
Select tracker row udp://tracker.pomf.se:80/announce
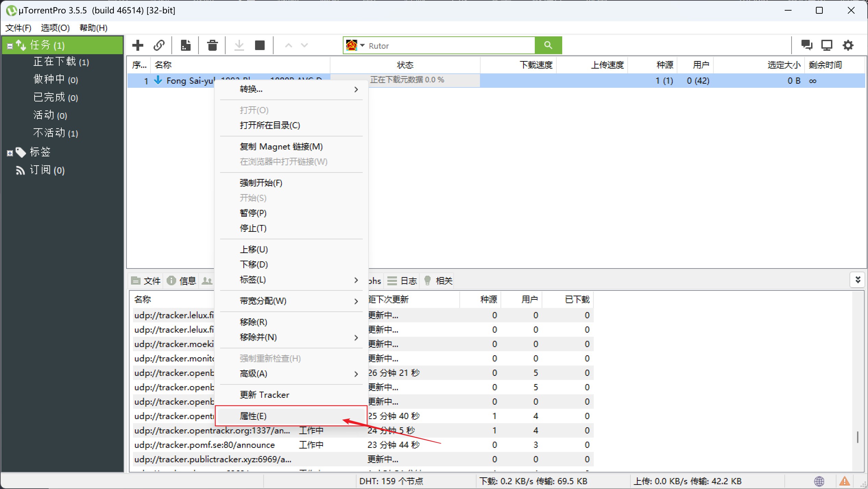363,445
